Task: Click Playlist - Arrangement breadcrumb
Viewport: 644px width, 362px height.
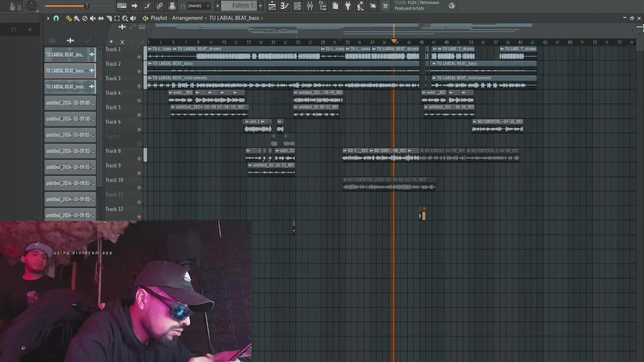Action: (176, 18)
